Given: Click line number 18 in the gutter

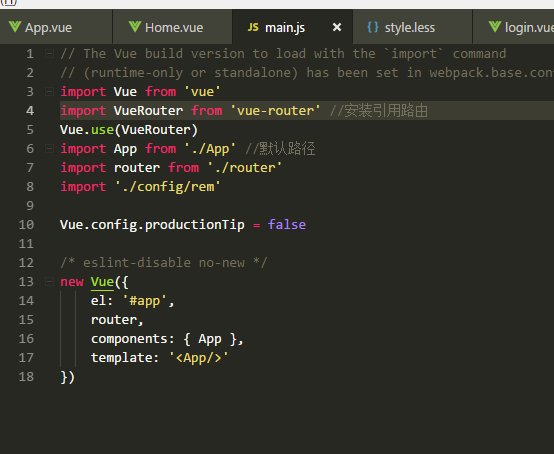Looking at the screenshot, I should click(26, 377).
